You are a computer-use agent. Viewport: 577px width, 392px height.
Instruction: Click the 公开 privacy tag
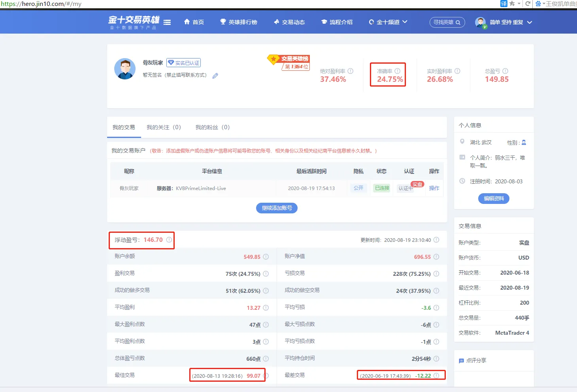pyautogui.click(x=358, y=188)
